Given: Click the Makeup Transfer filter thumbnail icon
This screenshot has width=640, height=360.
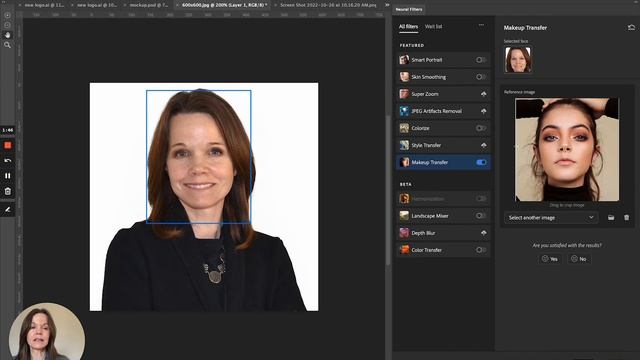Looking at the screenshot, I should click(404, 162).
